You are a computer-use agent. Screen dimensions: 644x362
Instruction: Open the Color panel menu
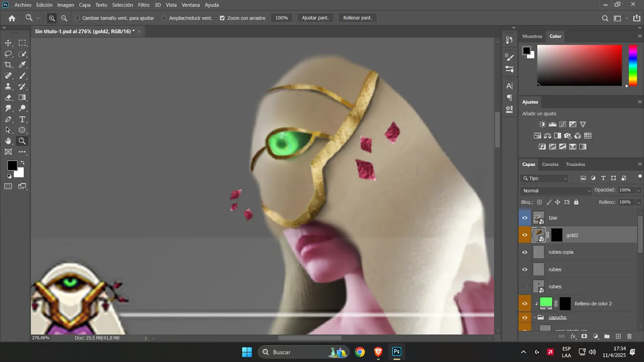click(639, 36)
